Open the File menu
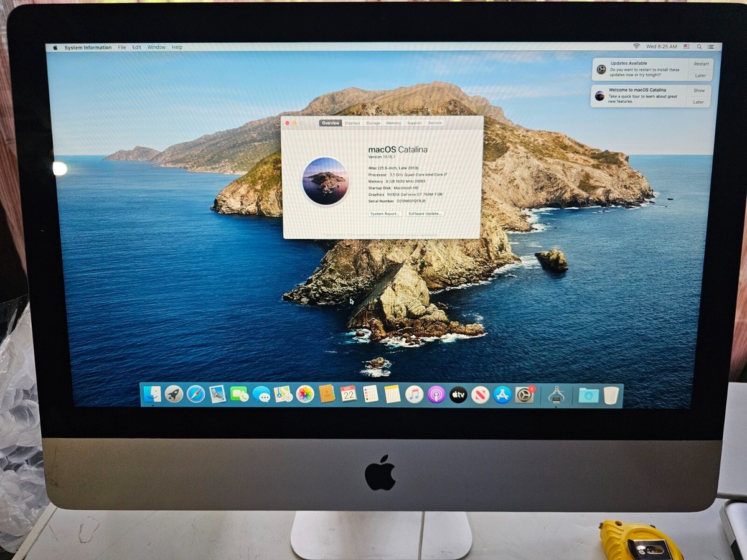The width and height of the screenshot is (747, 560). tap(122, 47)
